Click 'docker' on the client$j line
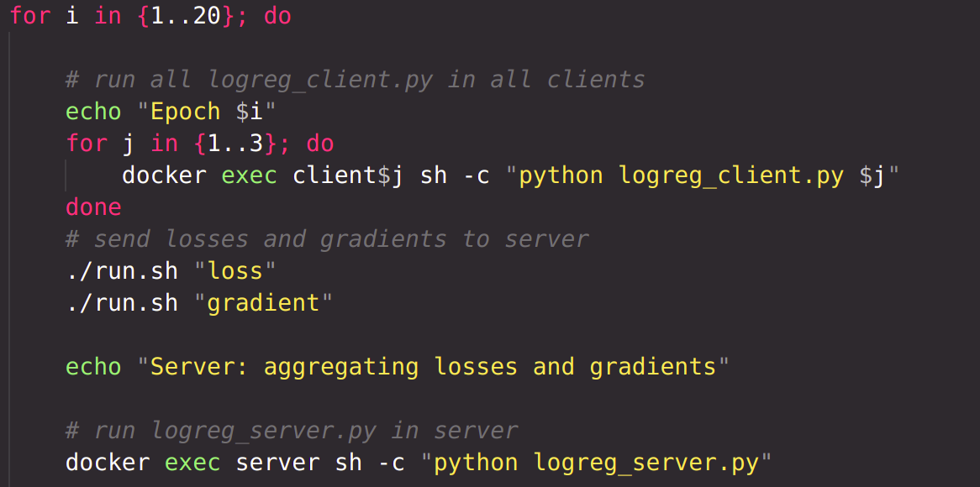Viewport: 980px width, 487px height. [x=164, y=176]
